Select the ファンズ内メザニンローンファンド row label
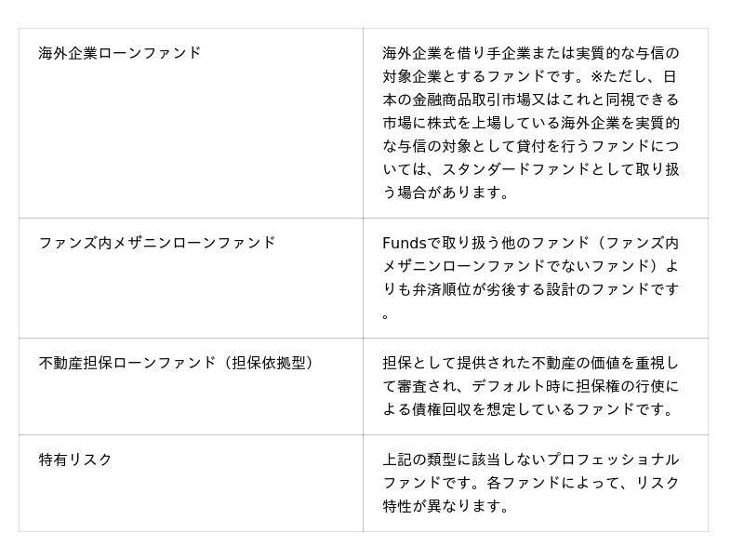Viewport: 744px width, 560px height. coord(157,243)
